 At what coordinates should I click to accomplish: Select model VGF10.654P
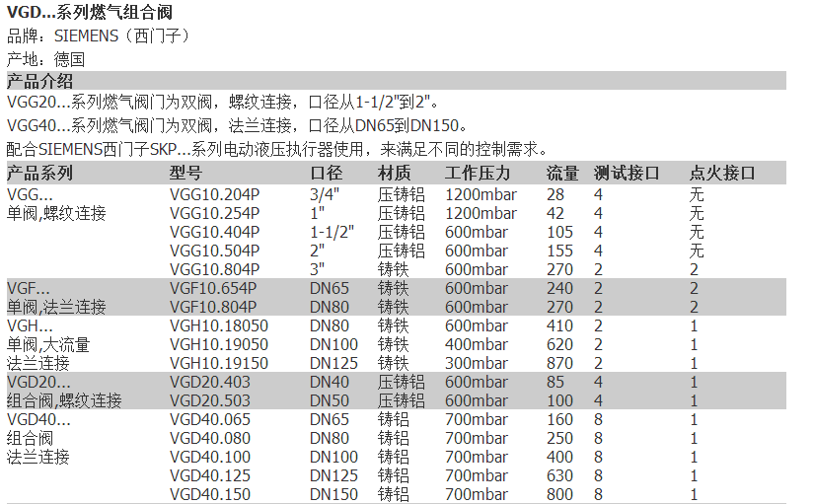click(213, 288)
